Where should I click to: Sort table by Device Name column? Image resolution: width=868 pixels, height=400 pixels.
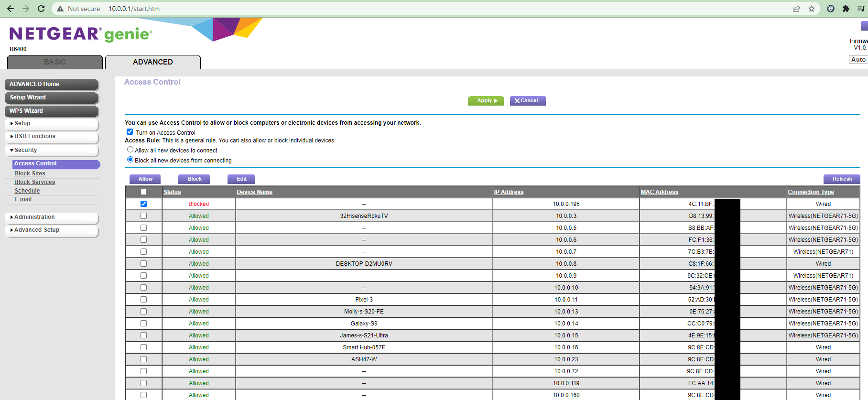pos(255,192)
